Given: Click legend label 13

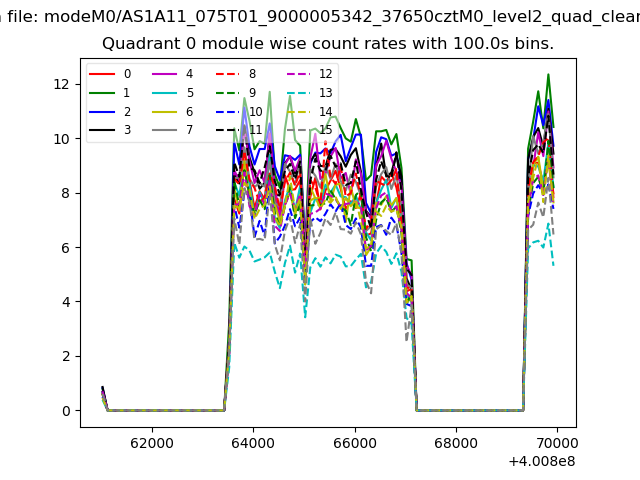Looking at the screenshot, I should (326, 93).
